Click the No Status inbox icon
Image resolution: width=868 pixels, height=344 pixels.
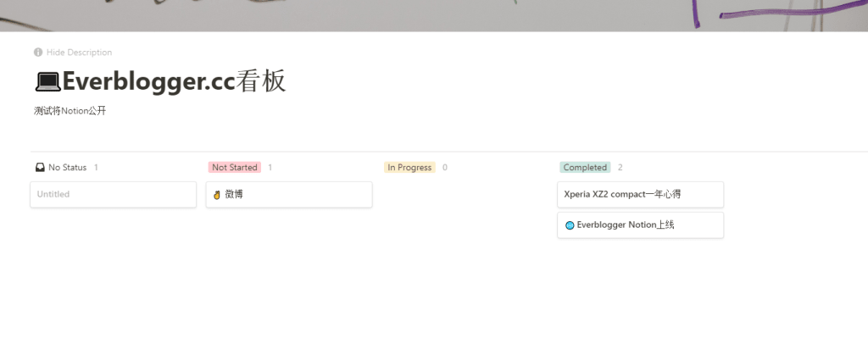[x=40, y=167]
